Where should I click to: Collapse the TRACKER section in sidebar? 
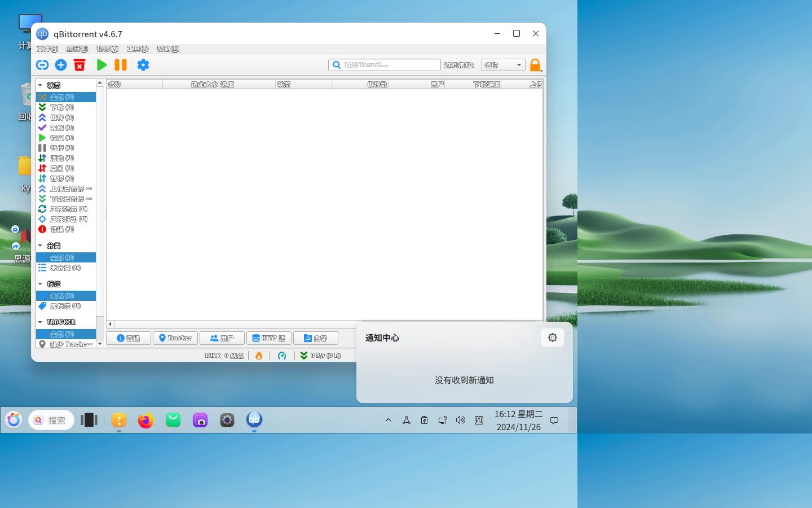click(x=41, y=322)
